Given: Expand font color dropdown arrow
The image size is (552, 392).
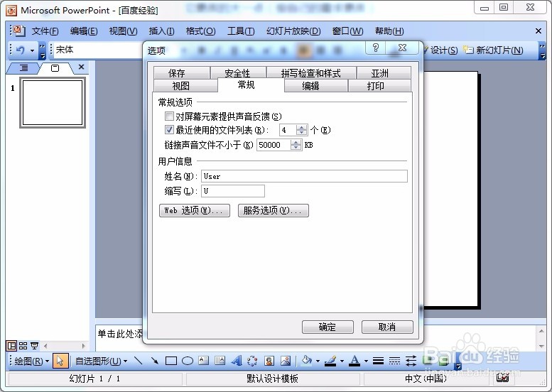Looking at the screenshot, I should point(366,361).
